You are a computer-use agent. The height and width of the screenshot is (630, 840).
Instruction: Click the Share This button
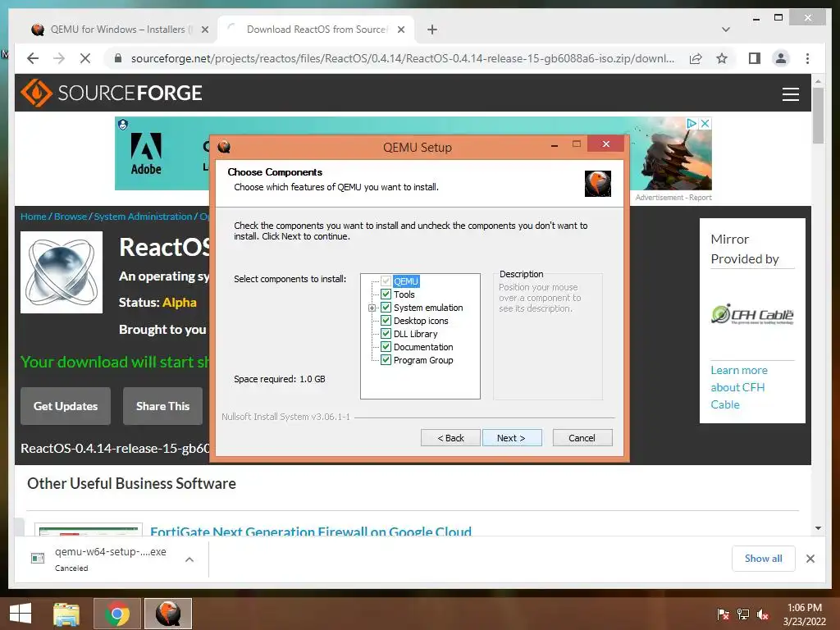pyautogui.click(x=163, y=406)
